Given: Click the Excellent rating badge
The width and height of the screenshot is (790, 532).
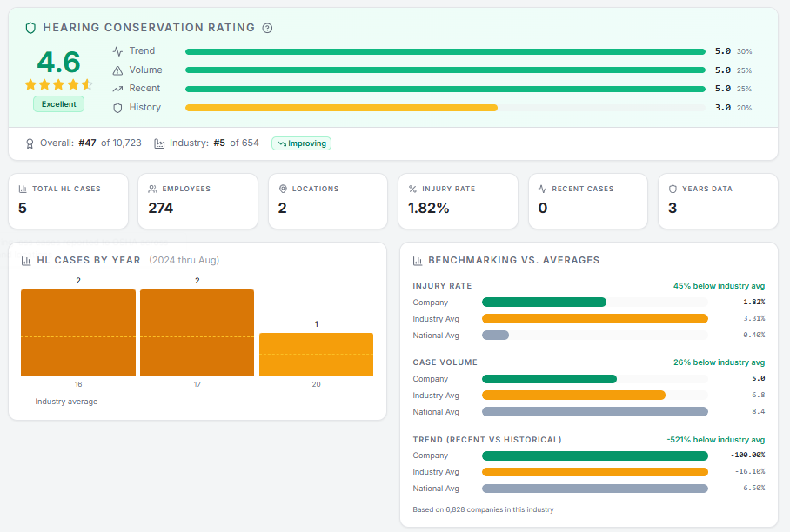Looking at the screenshot, I should [58, 104].
